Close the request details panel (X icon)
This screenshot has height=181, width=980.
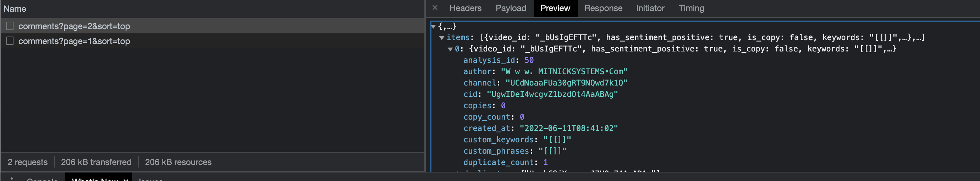[435, 7]
